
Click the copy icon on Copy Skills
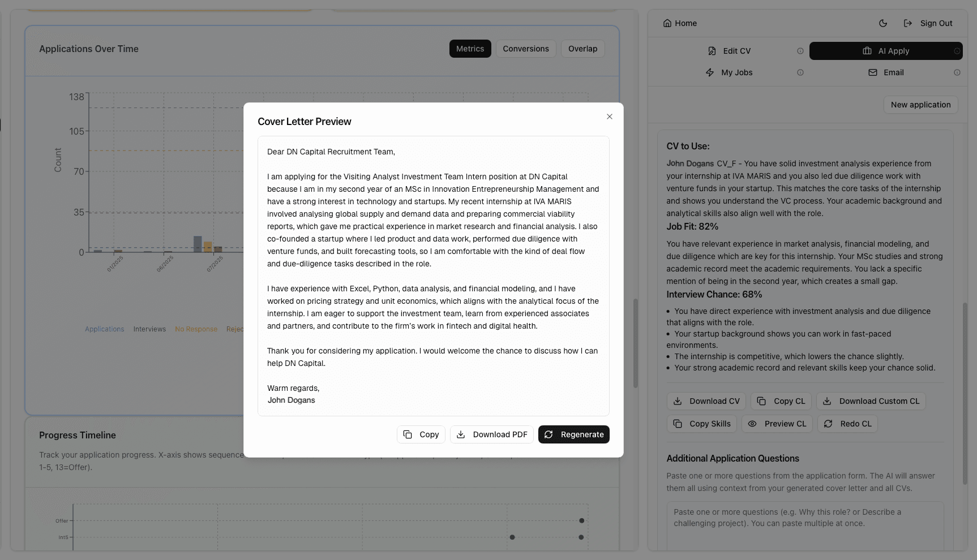(678, 424)
